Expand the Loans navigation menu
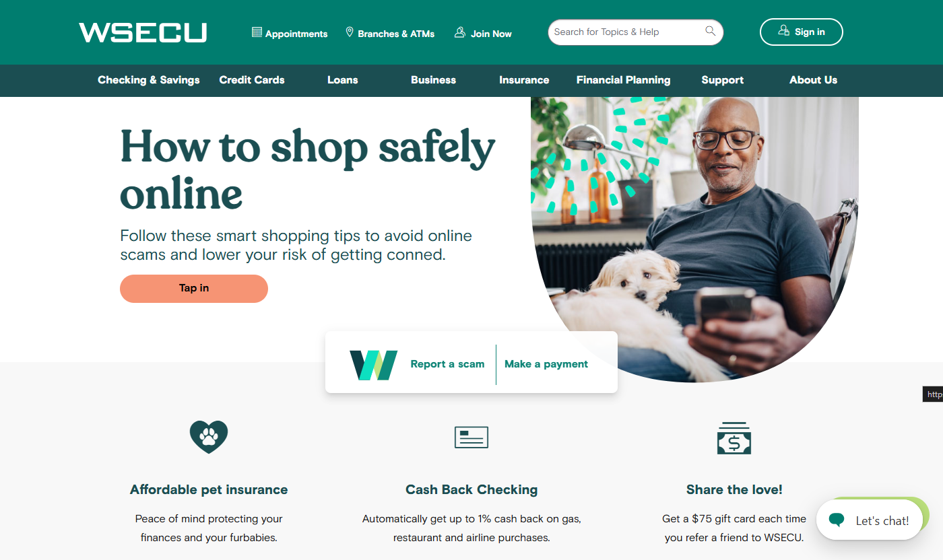Image resolution: width=943 pixels, height=560 pixels. 343,80
